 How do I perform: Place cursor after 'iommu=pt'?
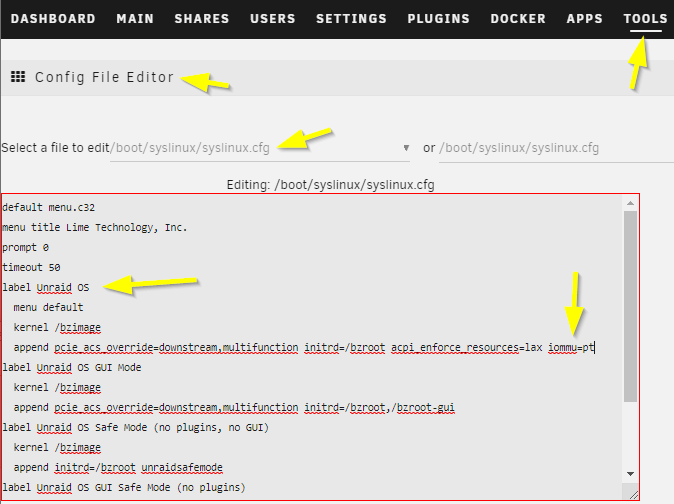coord(594,348)
